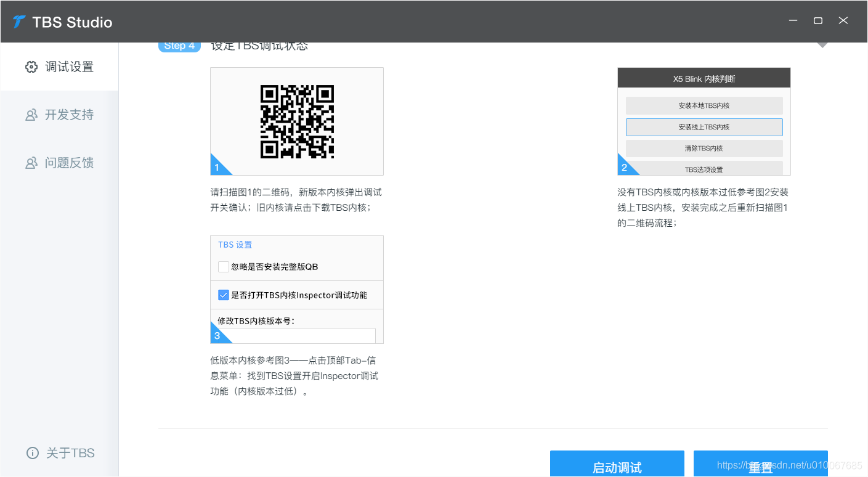Click text 没有TBS内核或内核版本过低参考图2安装
Viewport: 868px width, 477px height.
(703, 192)
